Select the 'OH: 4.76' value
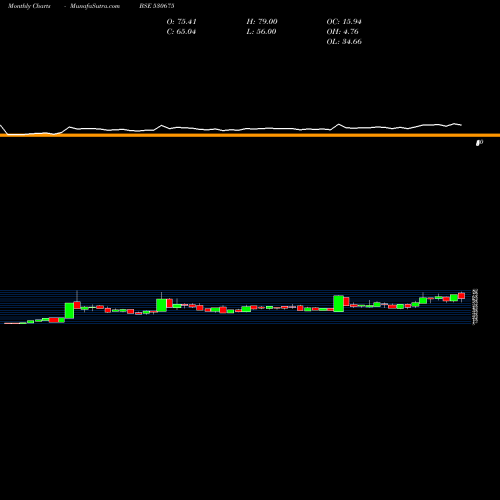 click(343, 32)
